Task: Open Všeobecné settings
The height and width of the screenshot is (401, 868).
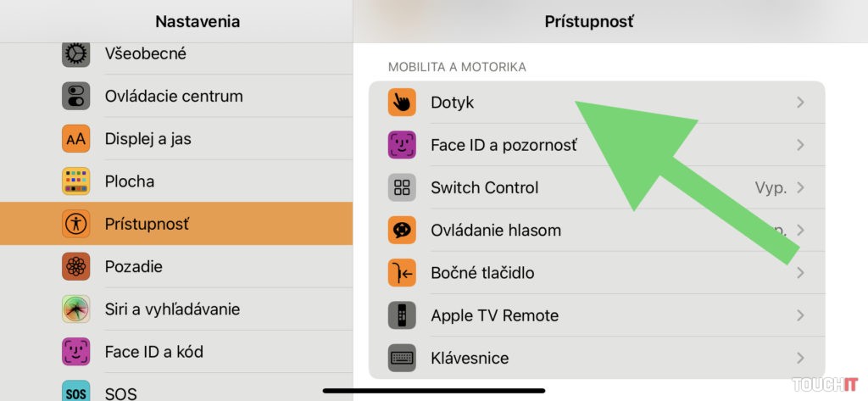Action: (x=145, y=53)
